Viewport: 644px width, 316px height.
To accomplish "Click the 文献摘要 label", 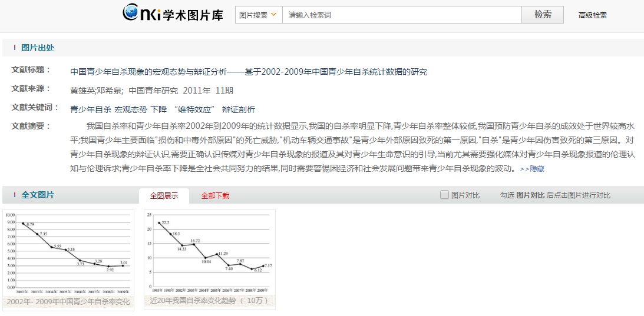I will (x=31, y=126).
